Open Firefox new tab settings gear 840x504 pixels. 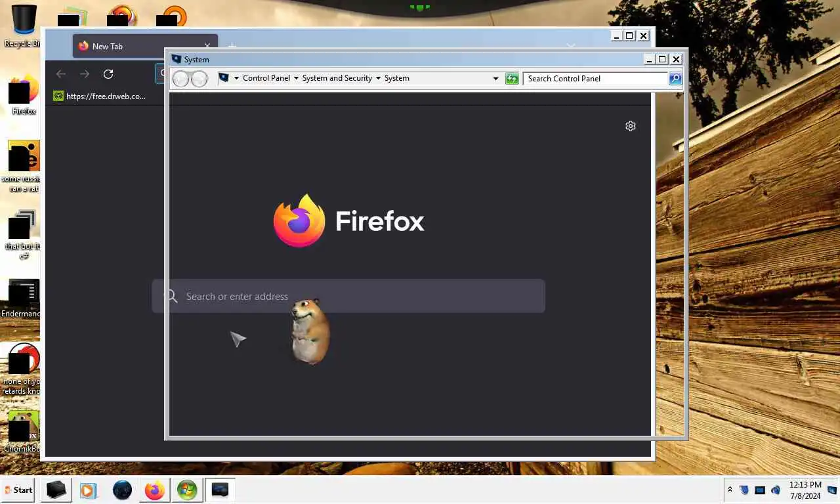[631, 126]
